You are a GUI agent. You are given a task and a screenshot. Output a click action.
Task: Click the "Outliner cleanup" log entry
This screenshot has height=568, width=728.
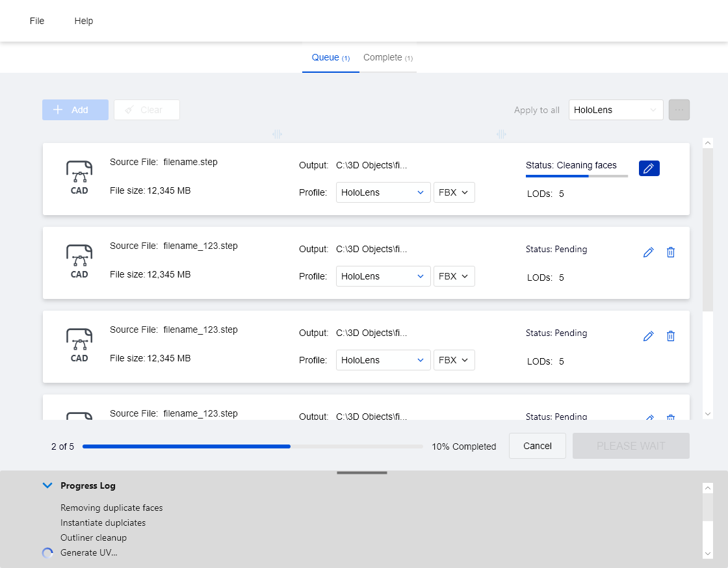pyautogui.click(x=94, y=537)
